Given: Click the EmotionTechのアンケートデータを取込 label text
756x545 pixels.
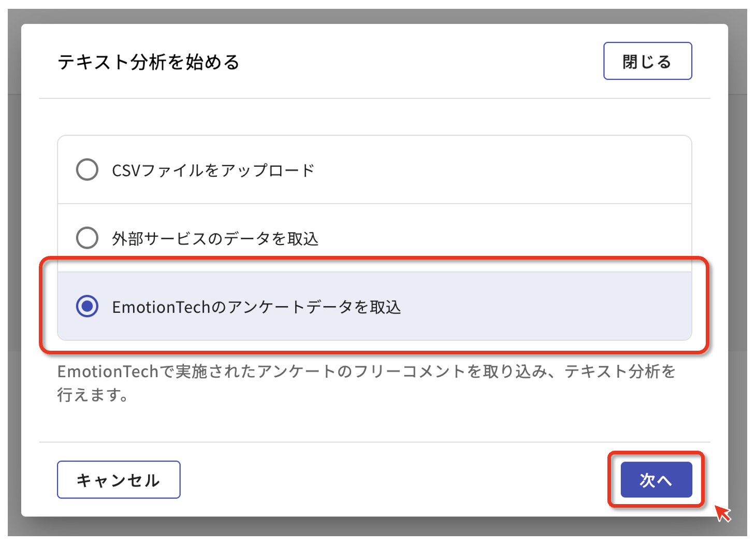Looking at the screenshot, I should [256, 307].
